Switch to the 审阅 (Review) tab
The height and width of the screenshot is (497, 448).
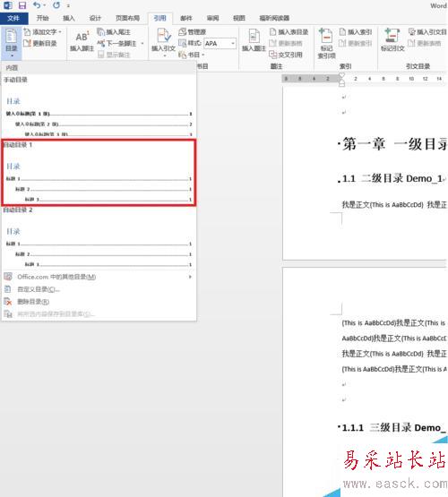point(212,18)
